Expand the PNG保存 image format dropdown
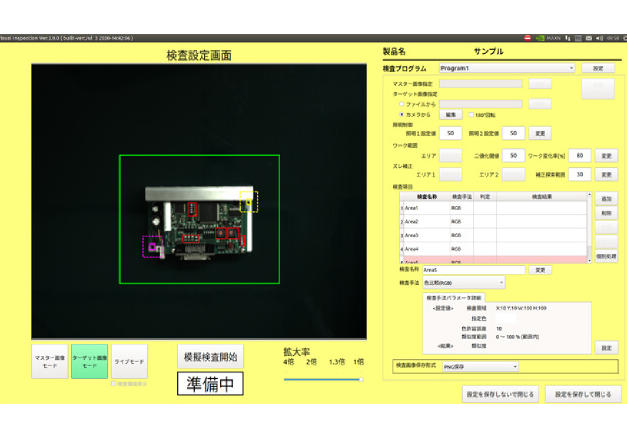Screen dimensions: 627x438 (480, 367)
